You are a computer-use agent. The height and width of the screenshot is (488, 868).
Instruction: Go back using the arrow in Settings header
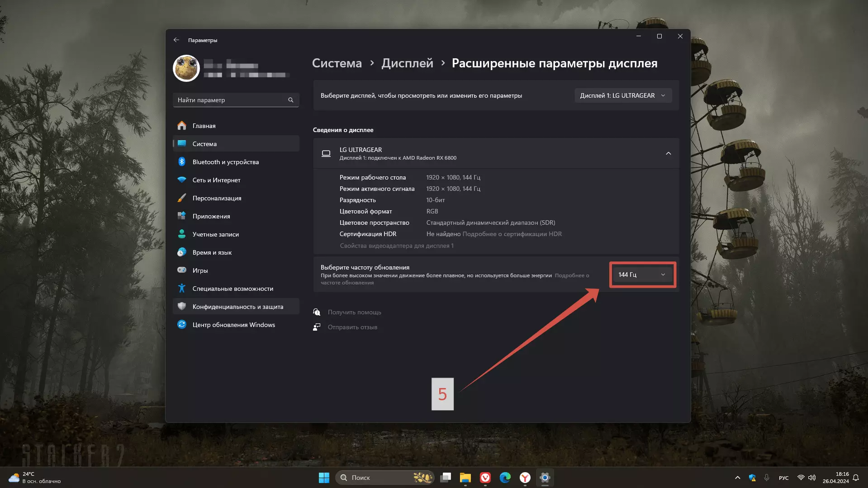click(x=176, y=40)
